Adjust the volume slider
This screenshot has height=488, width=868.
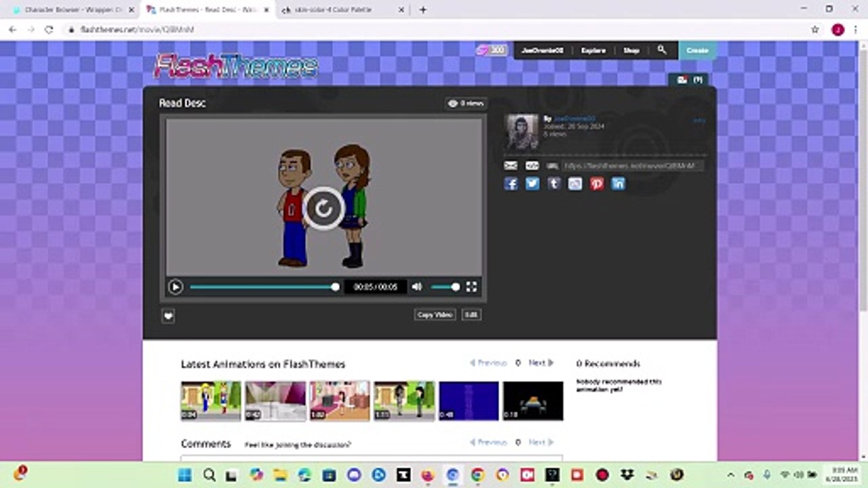coord(445,287)
